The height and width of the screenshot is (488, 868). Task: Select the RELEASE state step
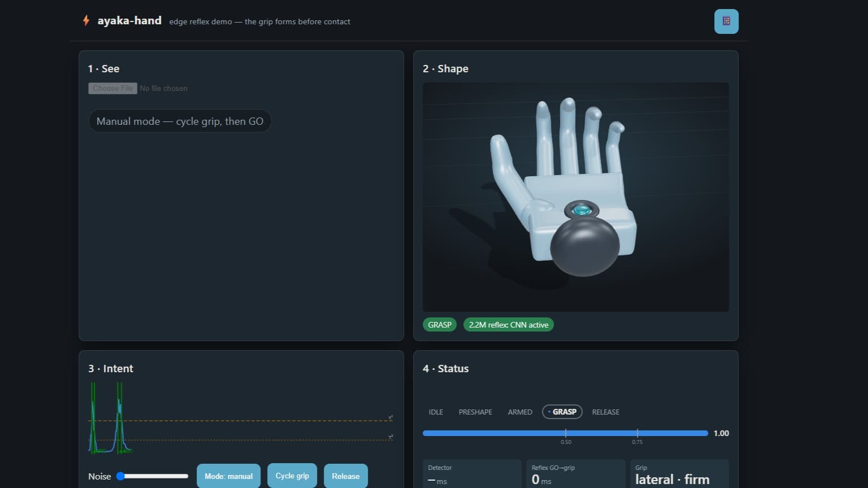pyautogui.click(x=605, y=412)
